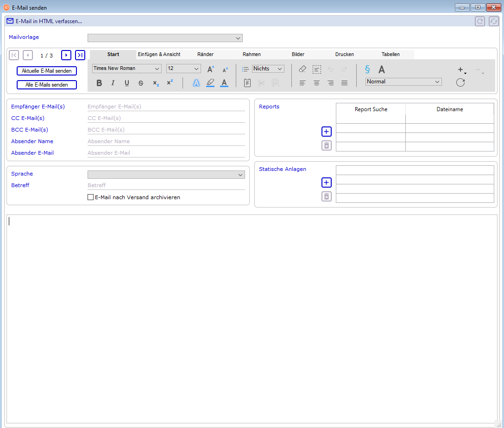Click the eraser clear formatting icon
The height and width of the screenshot is (428, 504).
(302, 69)
